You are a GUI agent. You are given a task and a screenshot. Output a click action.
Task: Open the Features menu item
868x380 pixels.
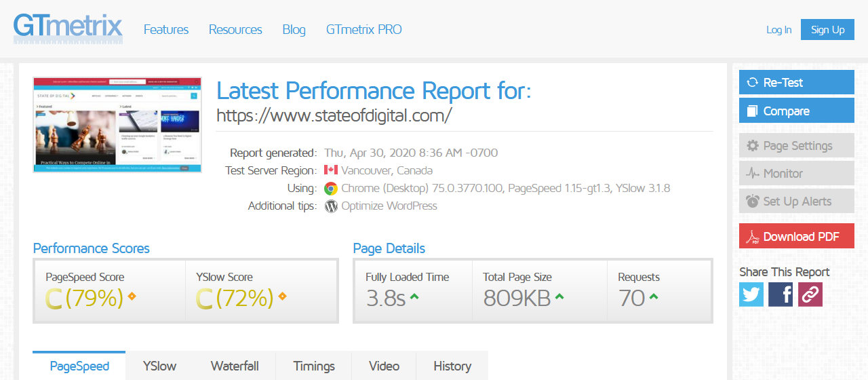click(166, 30)
